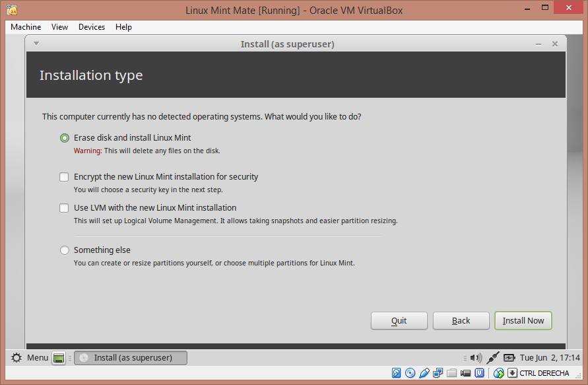The image size is (588, 385).
Task: Click the mouse integration indicator icon
Action: point(498,373)
